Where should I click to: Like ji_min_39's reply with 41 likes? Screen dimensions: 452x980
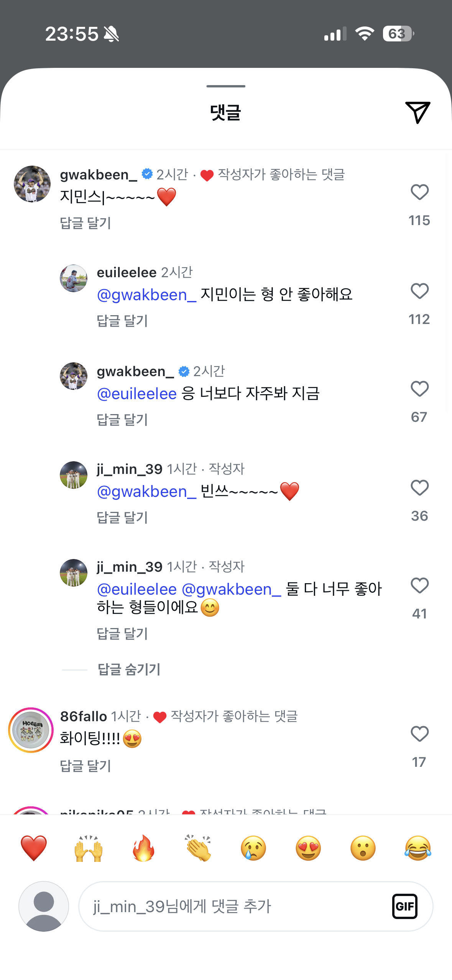[x=419, y=586]
